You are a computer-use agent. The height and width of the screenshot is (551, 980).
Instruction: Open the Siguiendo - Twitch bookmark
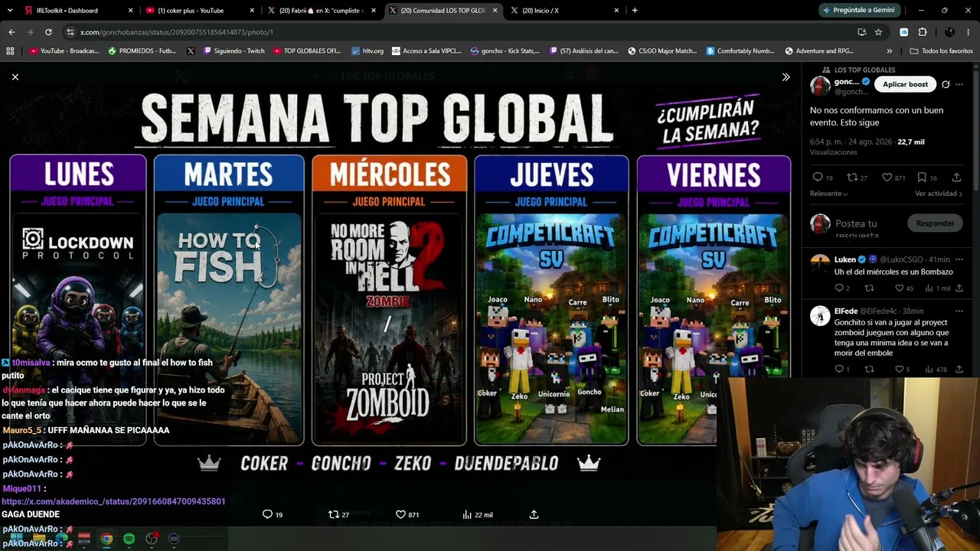coord(234,51)
